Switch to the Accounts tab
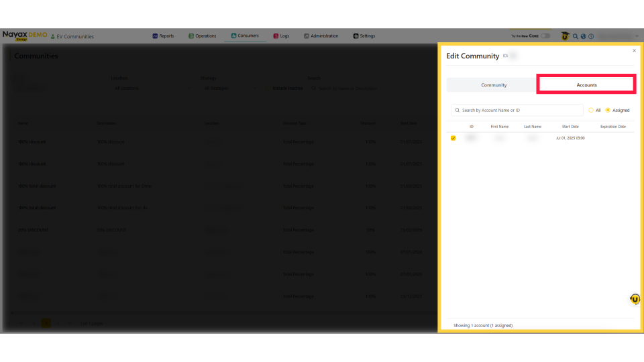This screenshot has height=362, width=644. tap(586, 85)
